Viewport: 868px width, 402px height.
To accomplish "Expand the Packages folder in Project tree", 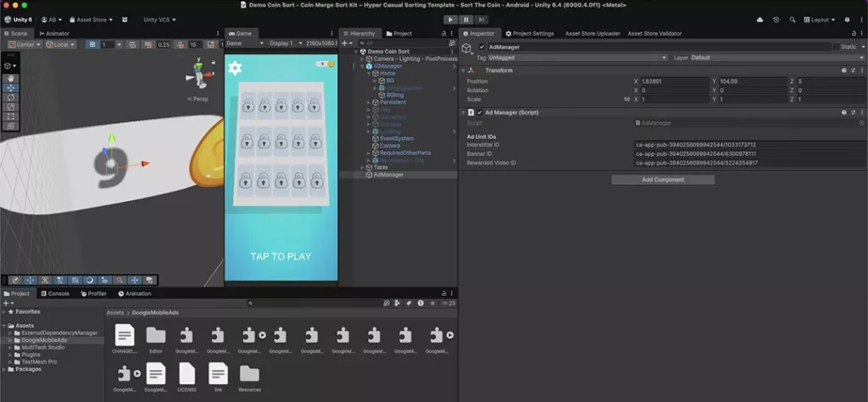I will [x=5, y=369].
